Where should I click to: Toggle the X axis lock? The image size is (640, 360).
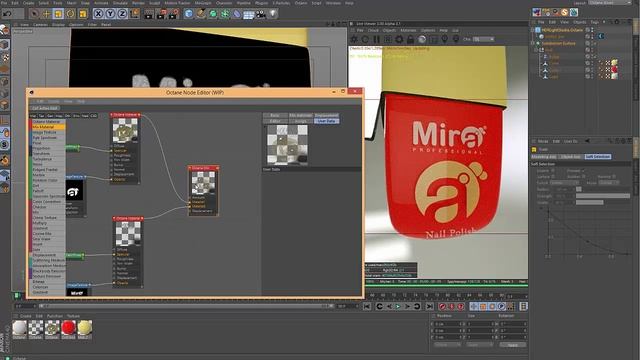pos(98,14)
